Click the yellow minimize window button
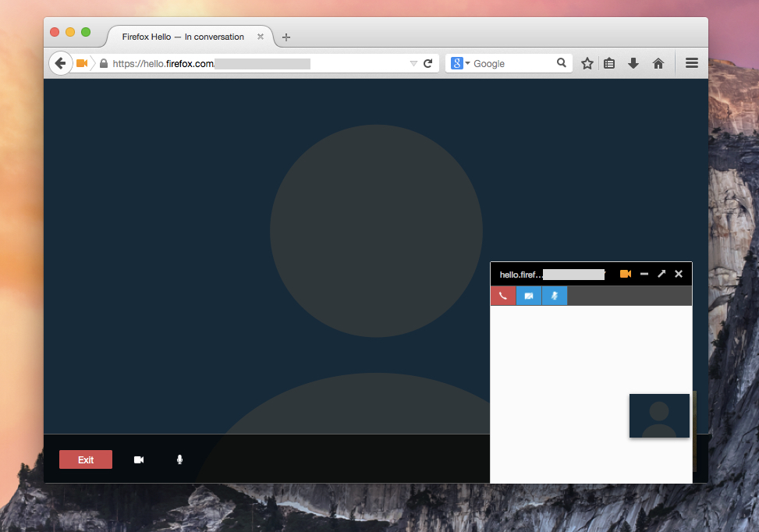 coord(70,32)
